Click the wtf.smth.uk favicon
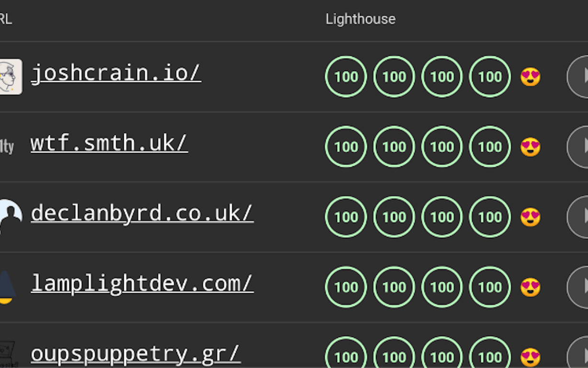 7,147
